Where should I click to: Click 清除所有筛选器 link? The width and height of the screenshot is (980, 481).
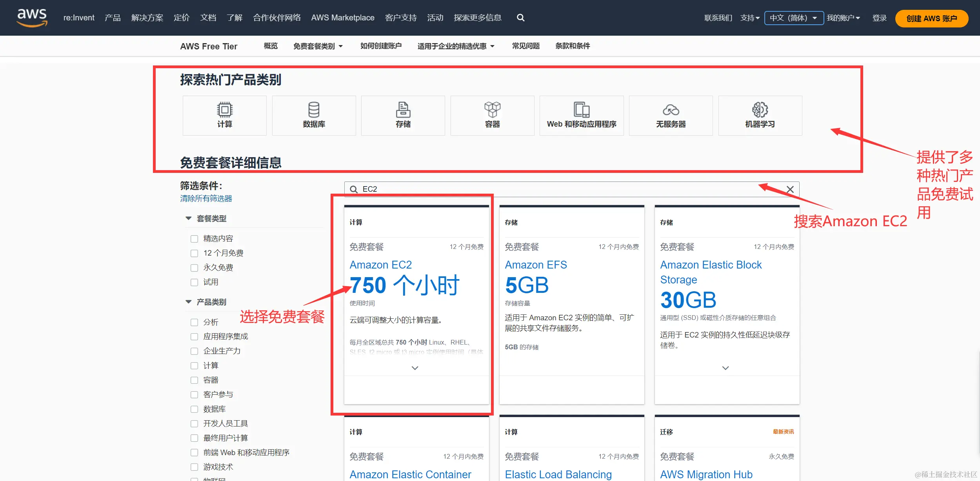click(x=206, y=199)
